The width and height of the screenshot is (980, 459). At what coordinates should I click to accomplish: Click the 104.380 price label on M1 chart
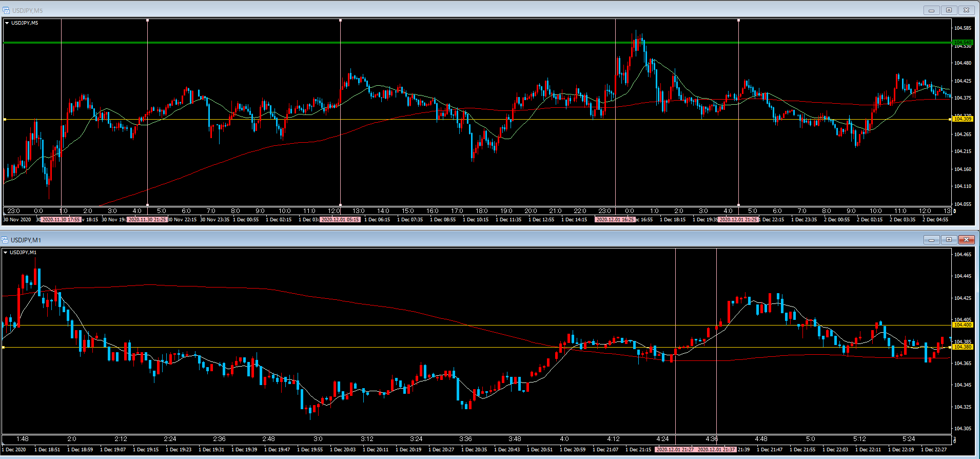962,347
